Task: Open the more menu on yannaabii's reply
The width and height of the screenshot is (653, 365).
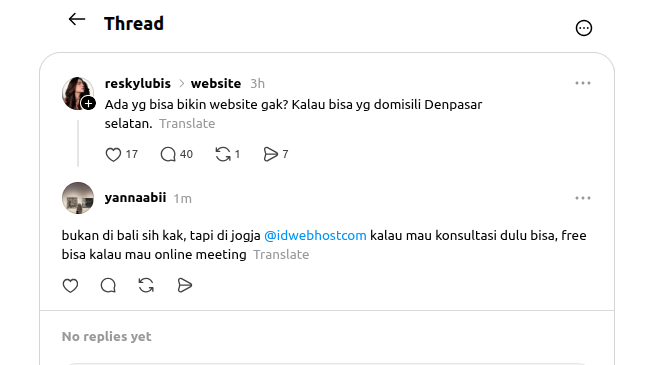Action: click(x=583, y=198)
